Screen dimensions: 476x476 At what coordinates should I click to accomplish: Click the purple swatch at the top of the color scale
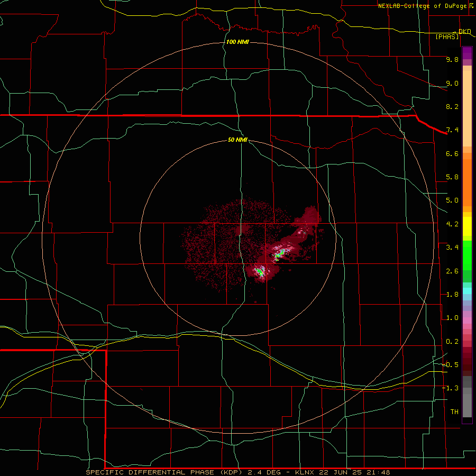467,53
